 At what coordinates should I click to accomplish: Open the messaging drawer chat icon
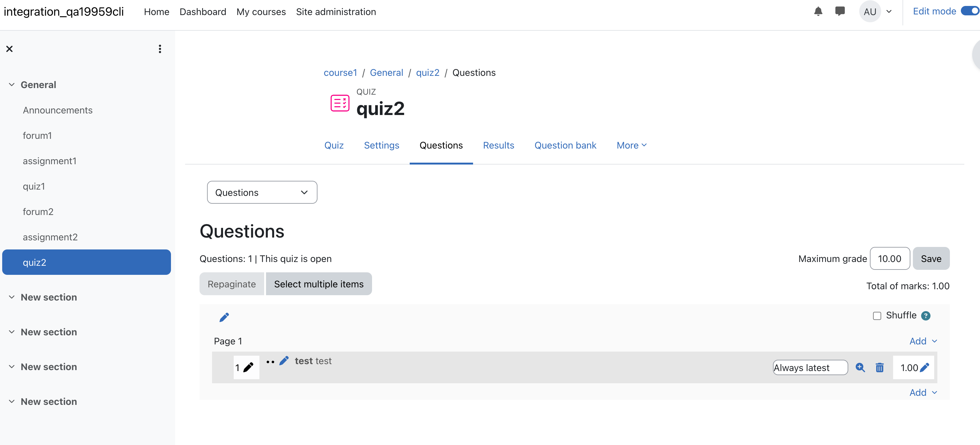(840, 11)
